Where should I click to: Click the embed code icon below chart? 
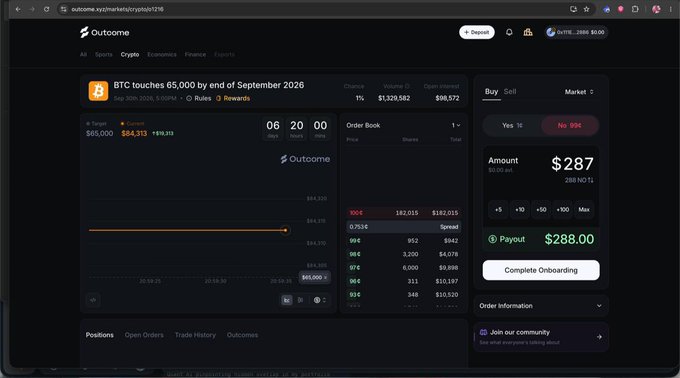coord(93,300)
